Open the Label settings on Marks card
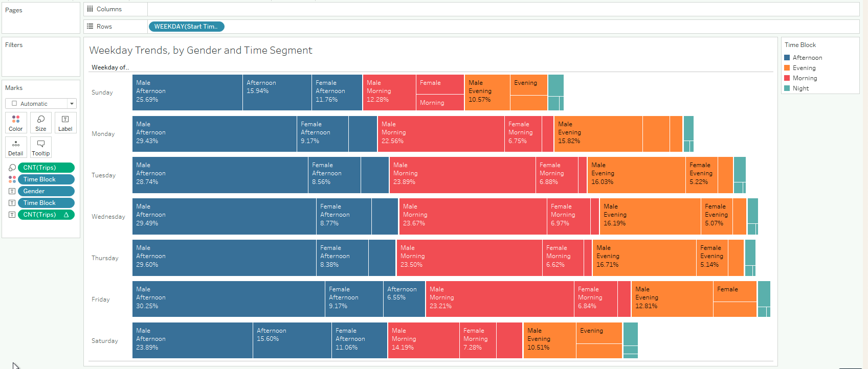The width and height of the screenshot is (868, 369). click(x=65, y=123)
